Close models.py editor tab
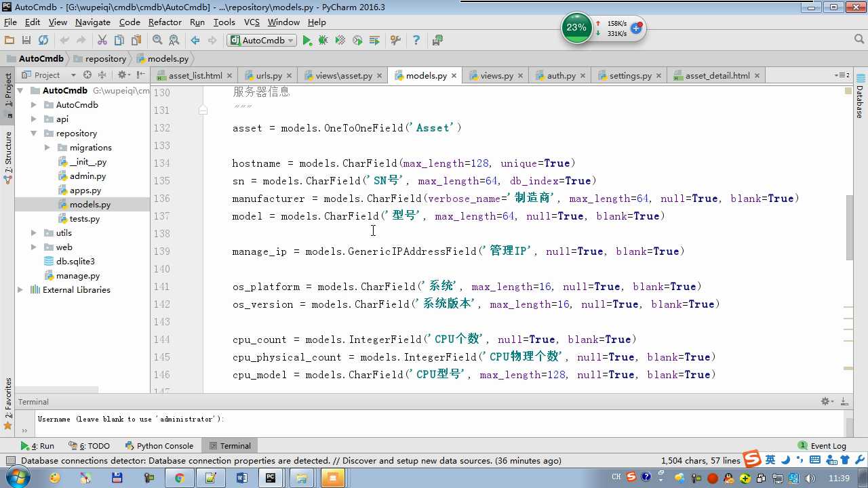The width and height of the screenshot is (868, 488). (x=454, y=76)
